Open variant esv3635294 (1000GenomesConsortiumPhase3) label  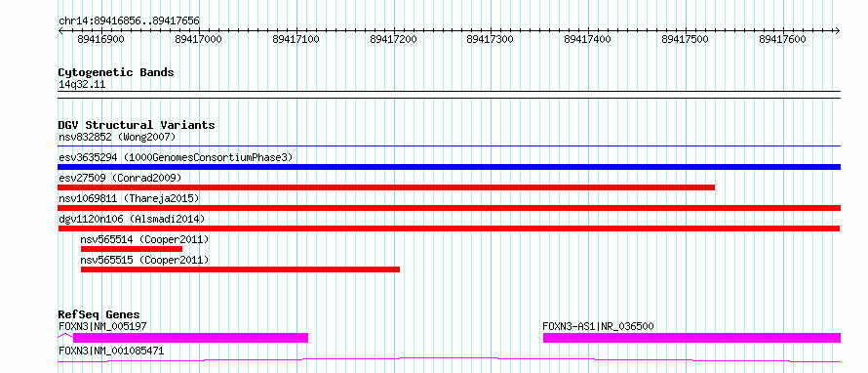click(x=176, y=157)
